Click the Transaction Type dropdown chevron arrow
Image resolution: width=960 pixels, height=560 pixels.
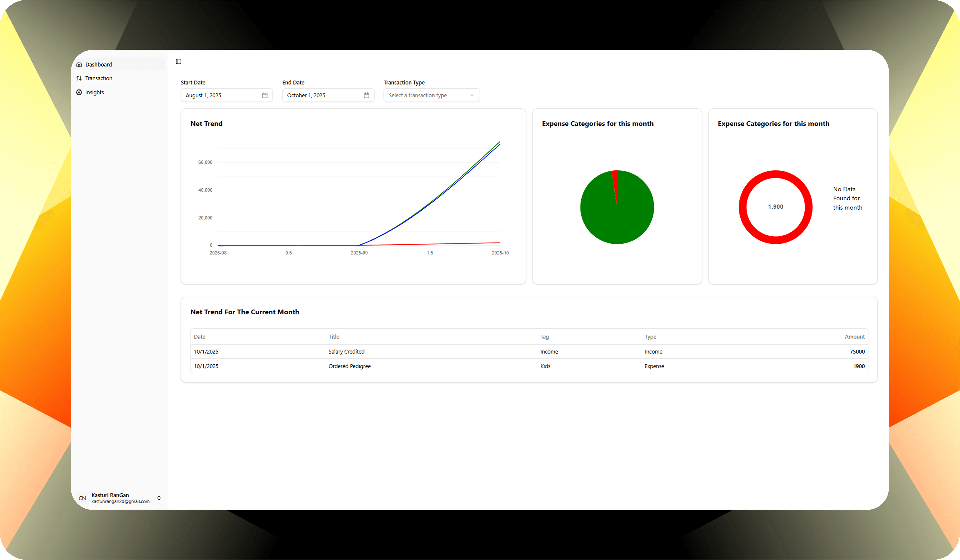[x=471, y=95]
